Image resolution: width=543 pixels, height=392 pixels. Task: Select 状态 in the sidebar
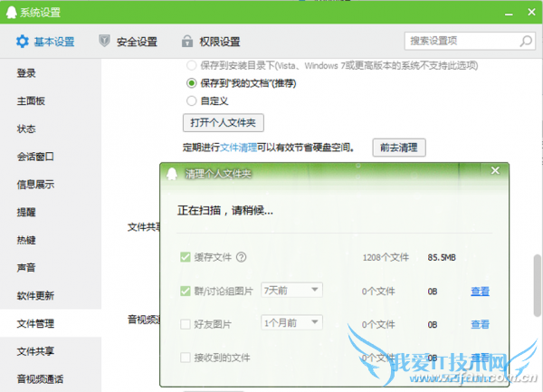pyautogui.click(x=51, y=129)
